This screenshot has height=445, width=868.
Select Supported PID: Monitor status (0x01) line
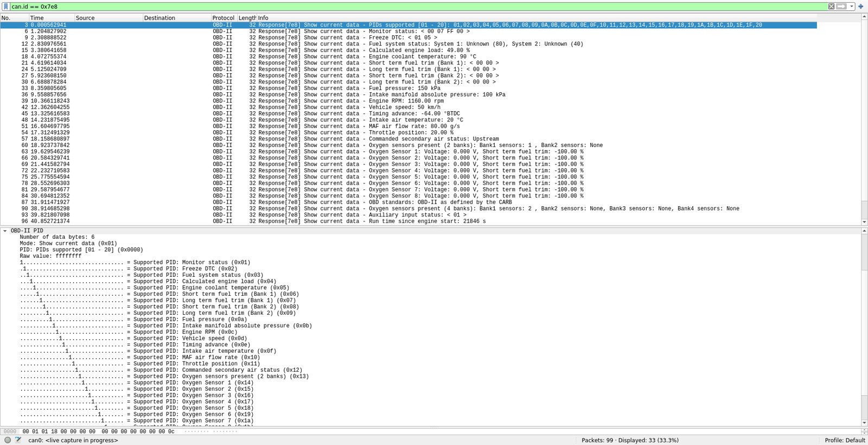tap(135, 263)
